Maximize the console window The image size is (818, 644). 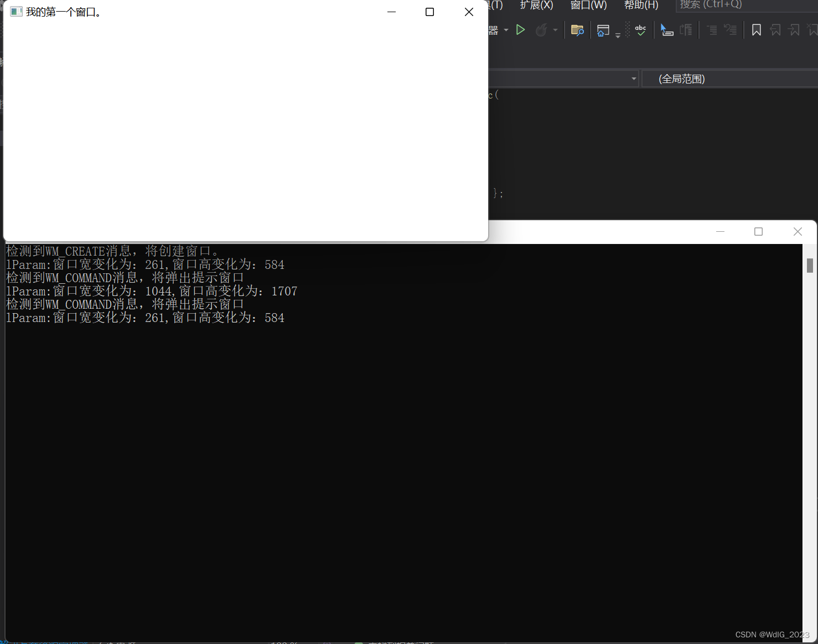click(758, 231)
